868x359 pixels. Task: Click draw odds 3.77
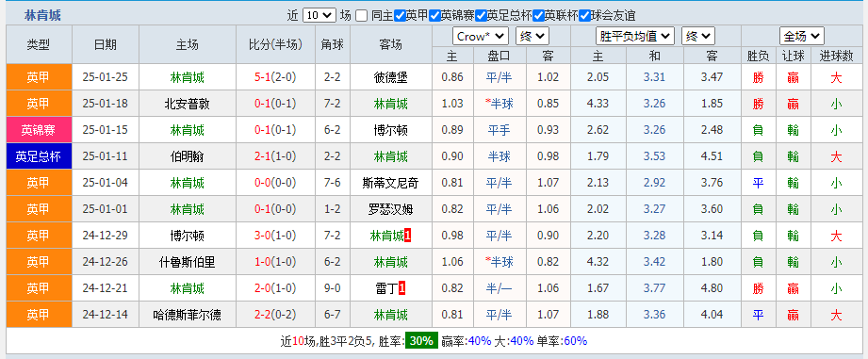click(654, 288)
